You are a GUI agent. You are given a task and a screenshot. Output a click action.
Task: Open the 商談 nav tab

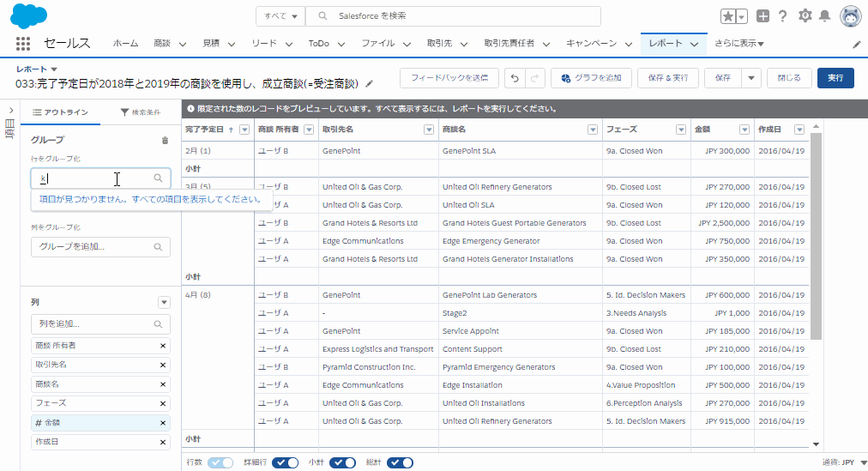coord(162,44)
